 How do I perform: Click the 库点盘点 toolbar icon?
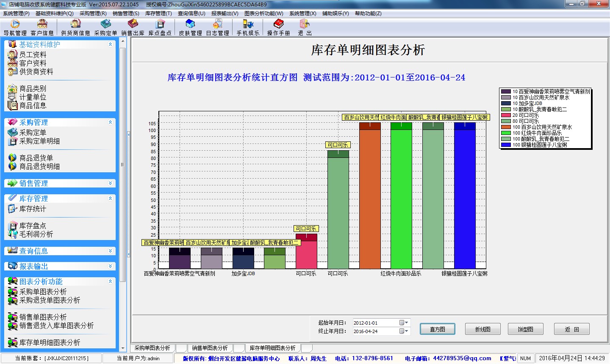click(x=160, y=27)
